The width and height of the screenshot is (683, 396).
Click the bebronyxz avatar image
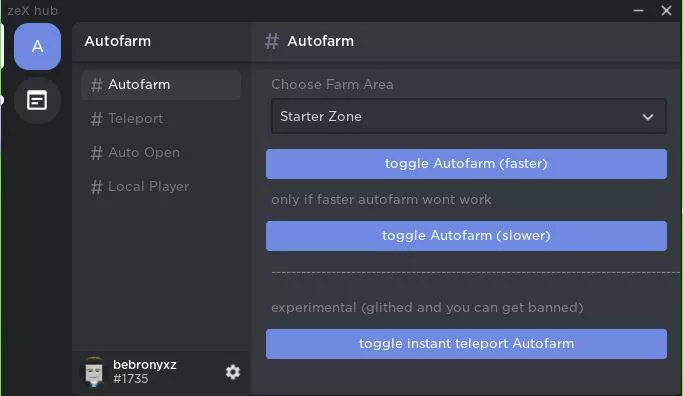94,372
